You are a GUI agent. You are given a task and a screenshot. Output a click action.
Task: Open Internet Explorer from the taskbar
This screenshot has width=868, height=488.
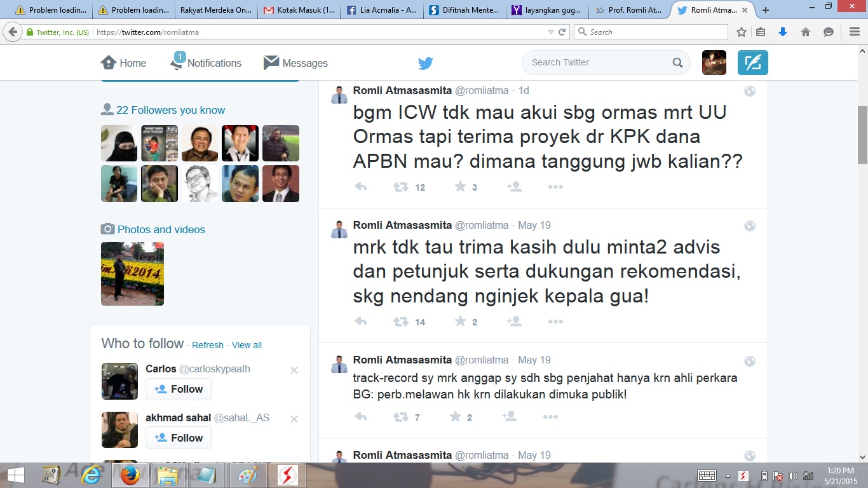(x=91, y=475)
